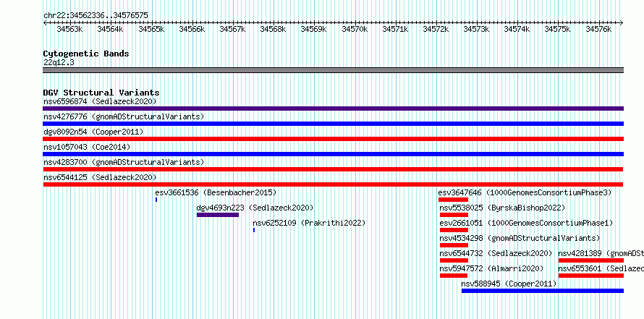Select the red esv2661051 variant bar
The height and width of the screenshot is (319, 644).
(454, 230)
